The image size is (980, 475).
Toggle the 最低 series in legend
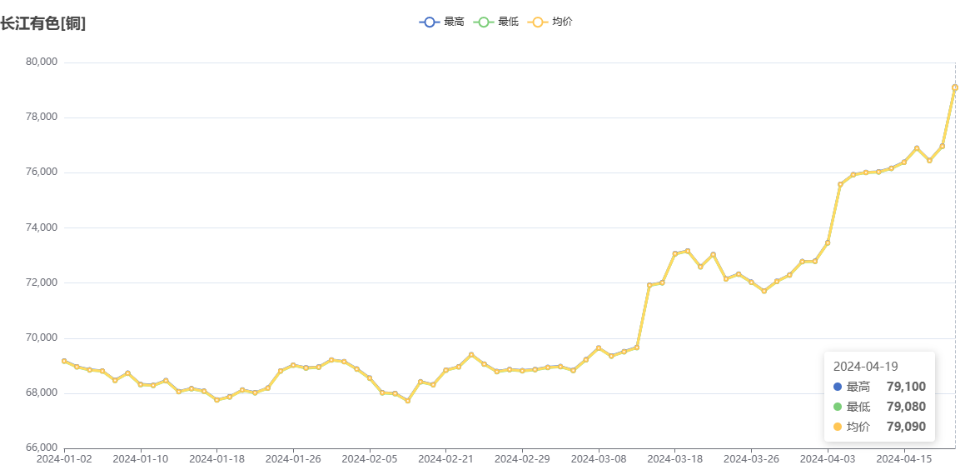pyautogui.click(x=496, y=22)
